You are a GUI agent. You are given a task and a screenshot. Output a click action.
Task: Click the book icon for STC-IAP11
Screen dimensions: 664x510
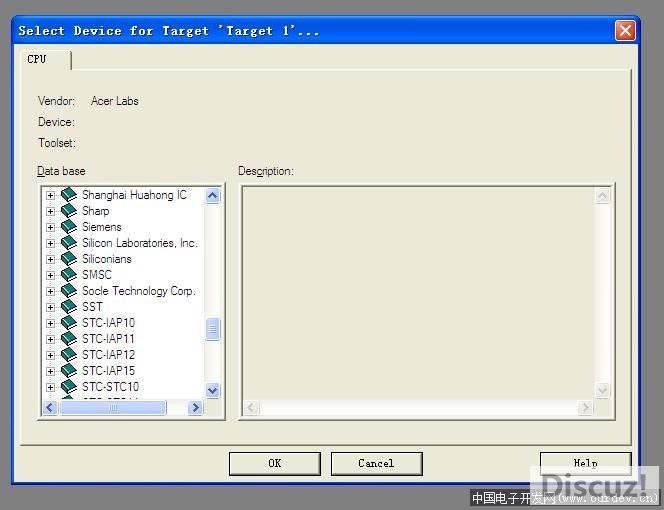[x=69, y=339]
